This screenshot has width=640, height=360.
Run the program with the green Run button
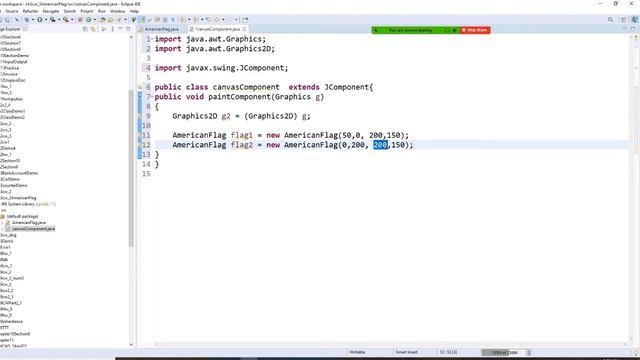pos(40,20)
